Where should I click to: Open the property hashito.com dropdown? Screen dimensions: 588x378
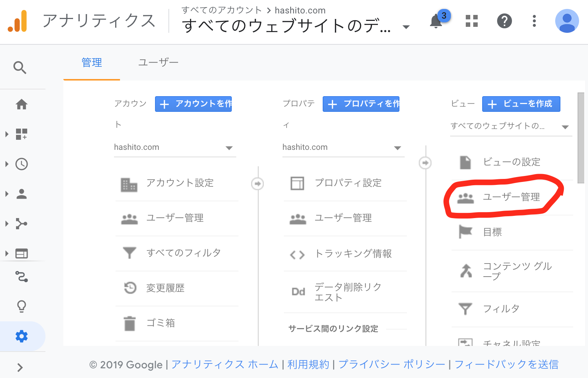(343, 148)
